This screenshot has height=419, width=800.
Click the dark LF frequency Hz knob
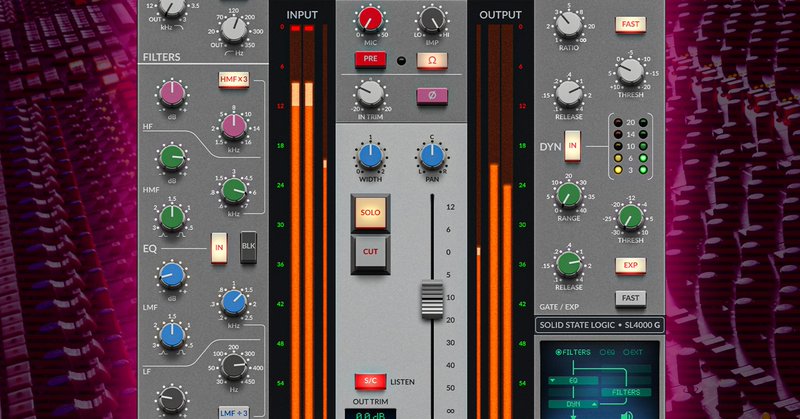[234, 367]
